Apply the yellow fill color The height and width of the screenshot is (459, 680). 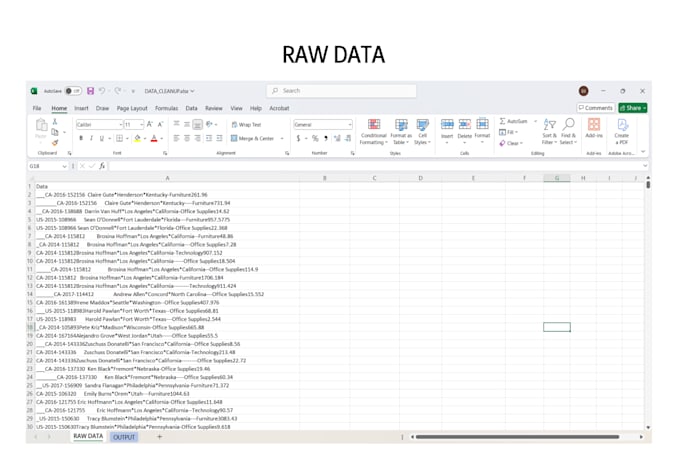(x=137, y=138)
